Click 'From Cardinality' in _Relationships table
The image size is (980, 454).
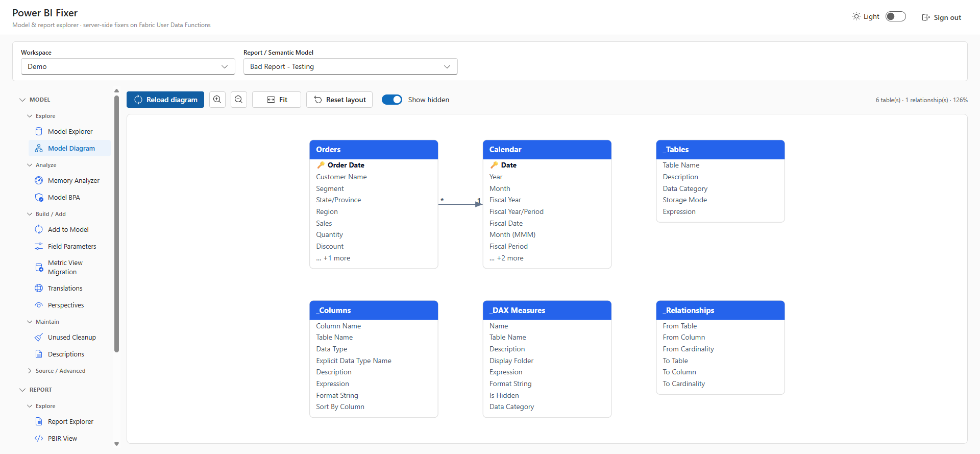pos(689,349)
